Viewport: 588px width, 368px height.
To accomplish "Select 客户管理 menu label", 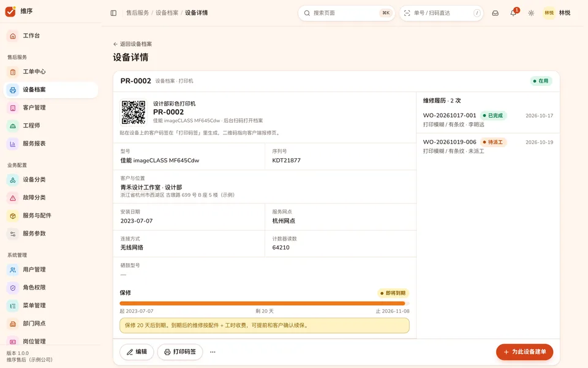I will pyautogui.click(x=34, y=108).
